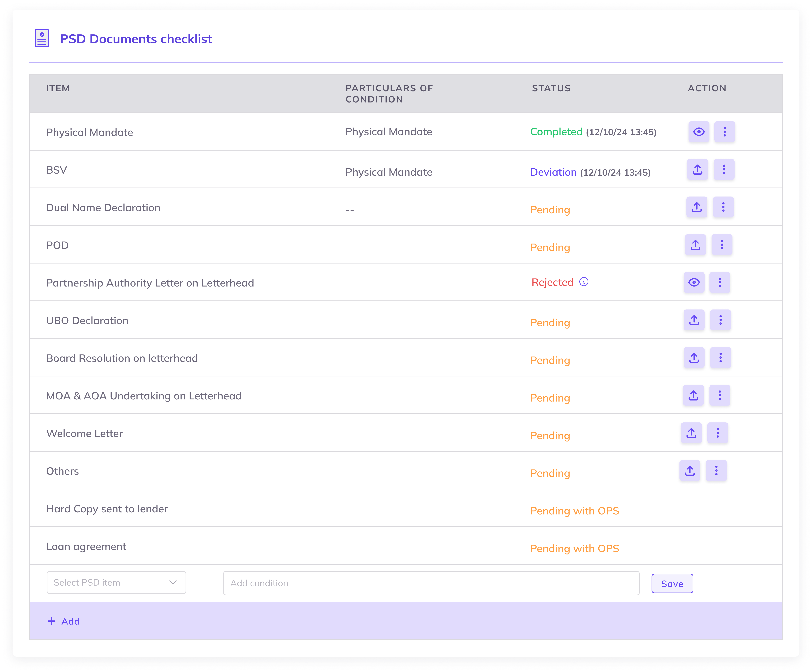This screenshot has height=672, width=812.
Task: Click the Save button
Action: 672,583
